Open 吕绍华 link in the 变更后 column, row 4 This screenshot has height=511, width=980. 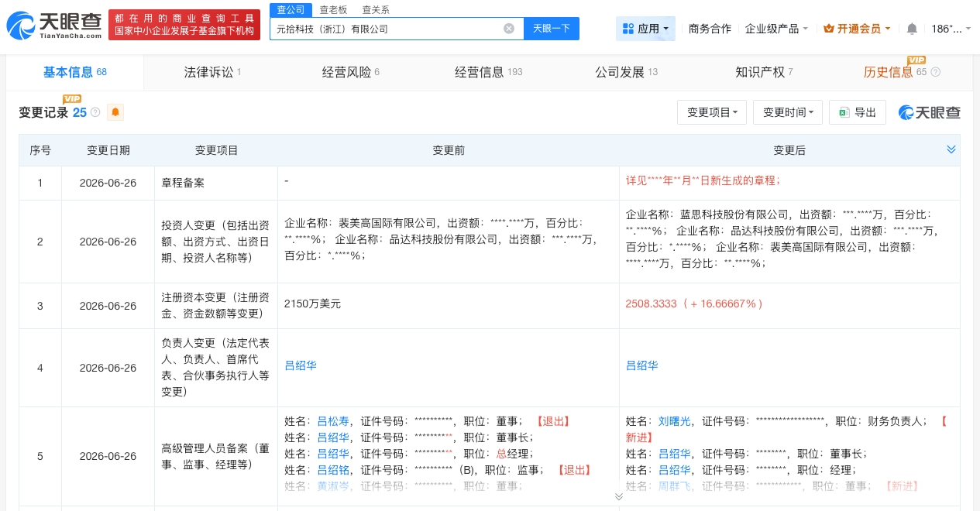641,365
